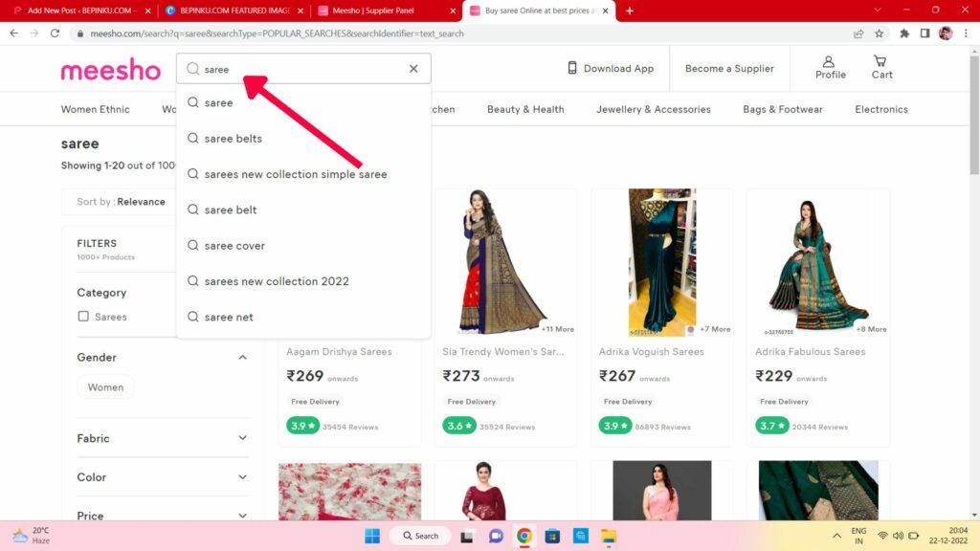Click the share page icon in the address bar
Viewport: 980px width, 551px height.
(x=858, y=33)
